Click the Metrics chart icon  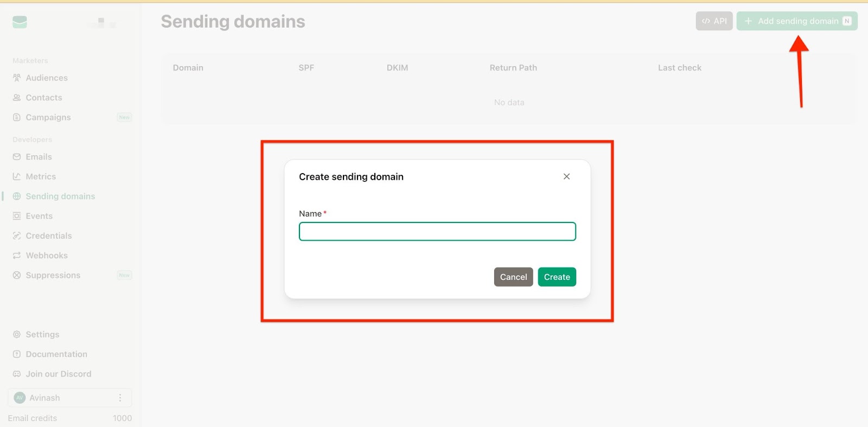point(17,176)
